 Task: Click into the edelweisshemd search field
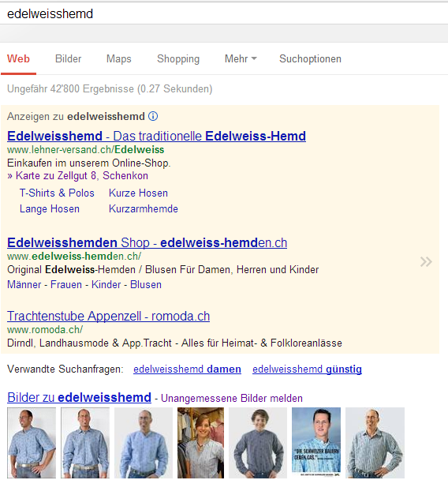click(224, 13)
